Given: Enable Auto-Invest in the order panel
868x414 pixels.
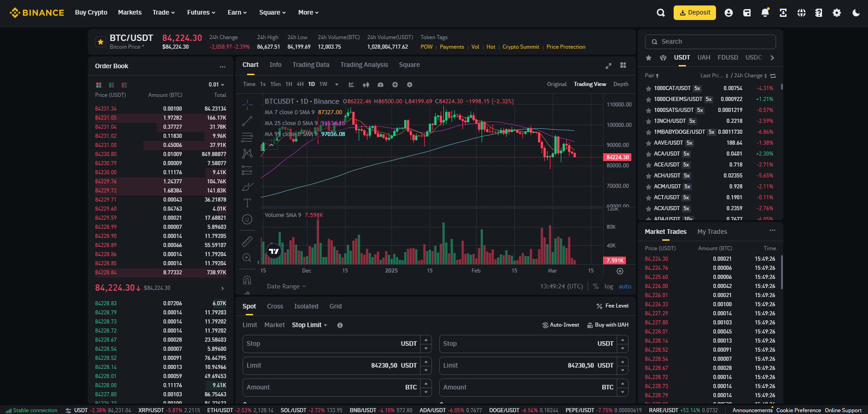Looking at the screenshot, I should 561,324.
